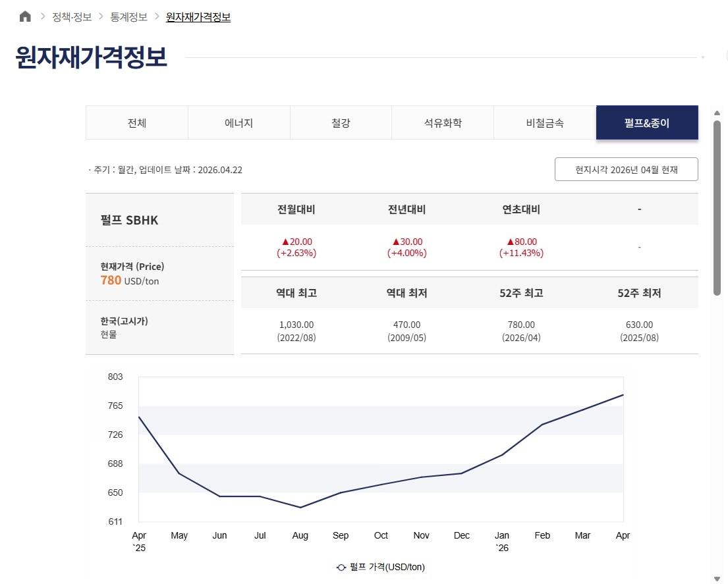Open the 정책·정보 breadcrumb link

tap(72, 17)
